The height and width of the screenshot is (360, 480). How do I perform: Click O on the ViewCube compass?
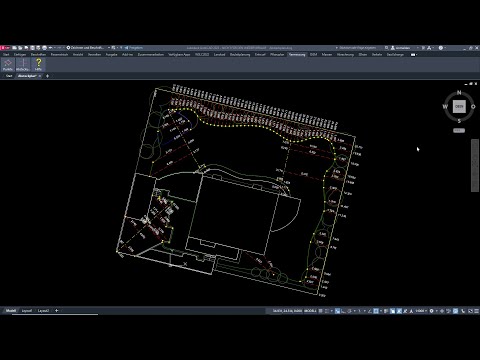coord(473,107)
